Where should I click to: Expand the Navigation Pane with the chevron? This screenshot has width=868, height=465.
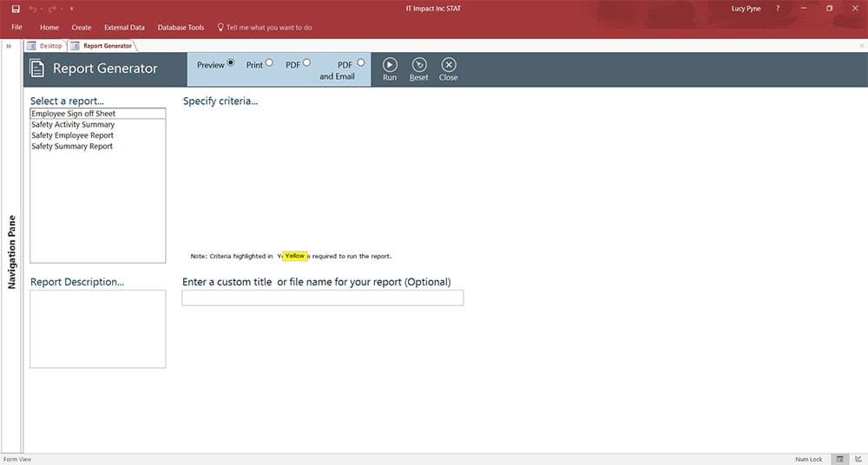9,47
